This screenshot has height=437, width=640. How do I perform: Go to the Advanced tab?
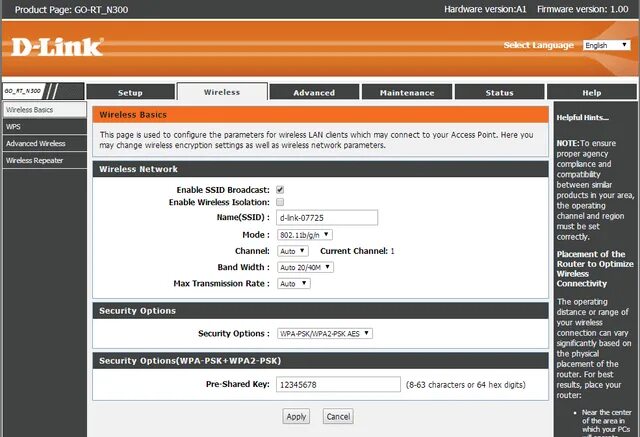point(314,92)
